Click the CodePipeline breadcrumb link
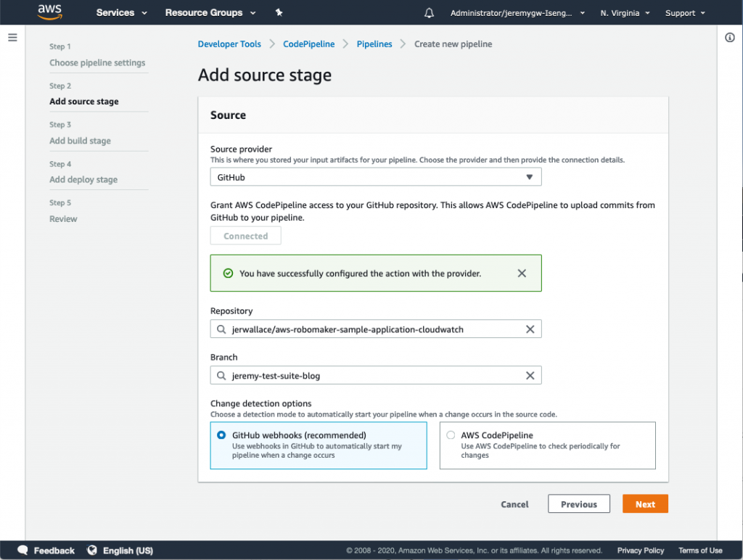This screenshot has width=743, height=560. (x=309, y=44)
